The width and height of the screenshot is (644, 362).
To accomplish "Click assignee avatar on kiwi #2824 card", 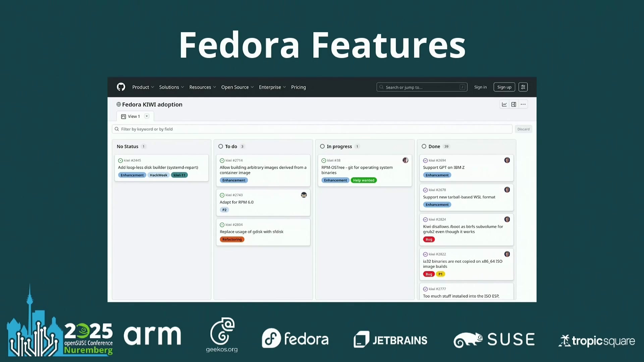I will click(x=507, y=219).
